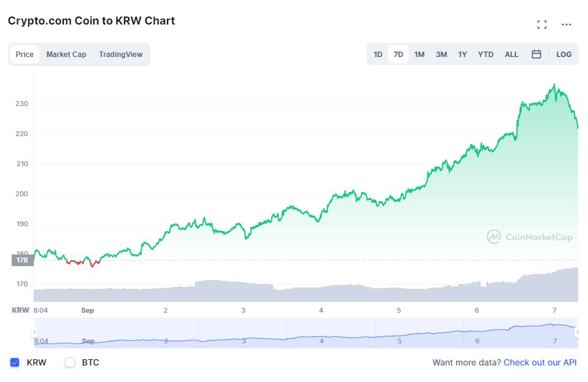This screenshot has height=382, width=588.
Task: Select the 1D time range
Action: pos(378,55)
